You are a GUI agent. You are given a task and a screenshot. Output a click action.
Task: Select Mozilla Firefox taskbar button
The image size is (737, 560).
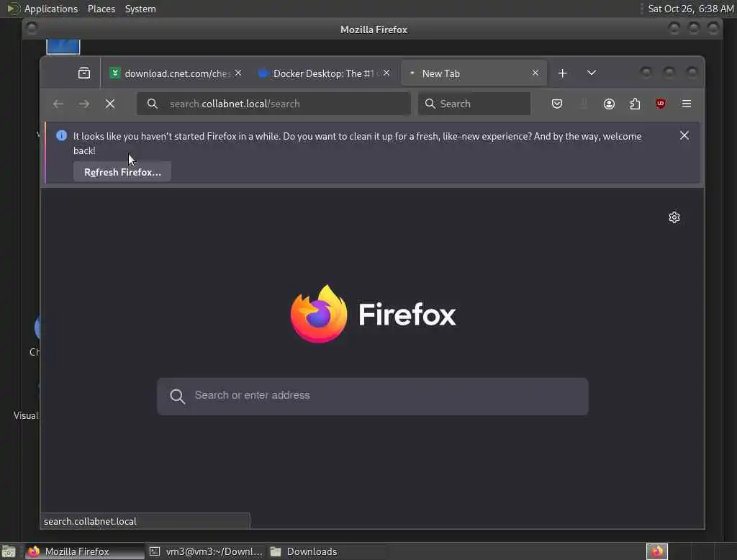point(85,551)
